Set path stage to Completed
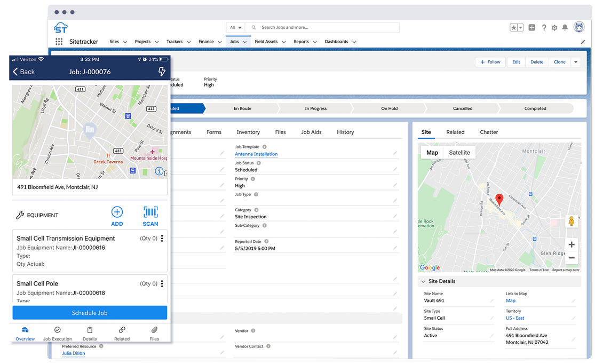The width and height of the screenshot is (595, 364). 535,108
